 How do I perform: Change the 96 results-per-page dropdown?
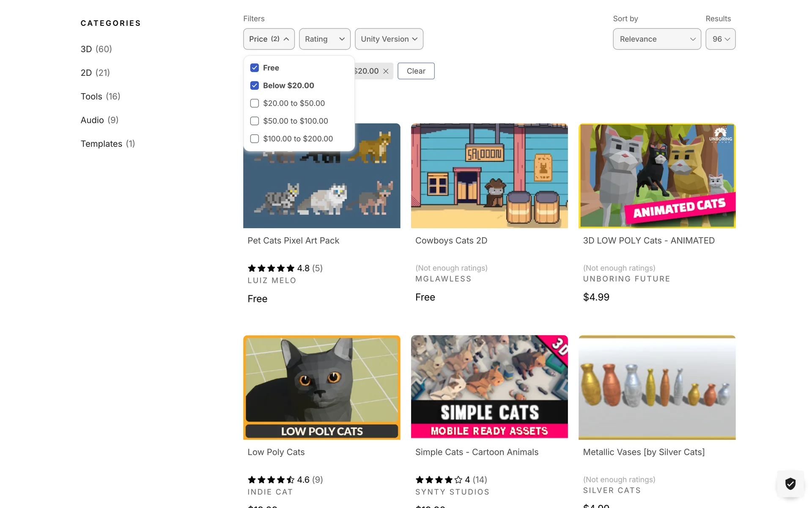720,39
